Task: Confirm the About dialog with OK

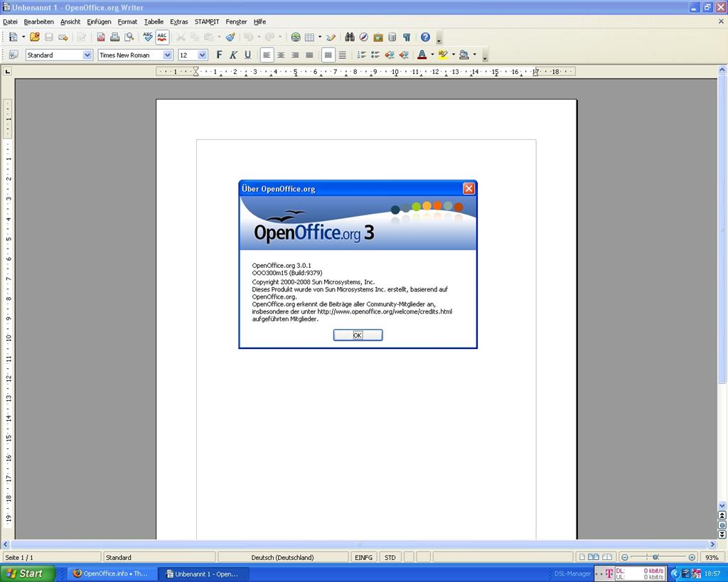Action: coord(358,335)
